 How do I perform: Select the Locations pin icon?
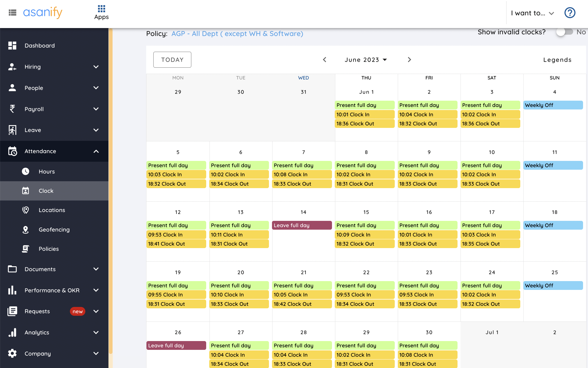25,210
